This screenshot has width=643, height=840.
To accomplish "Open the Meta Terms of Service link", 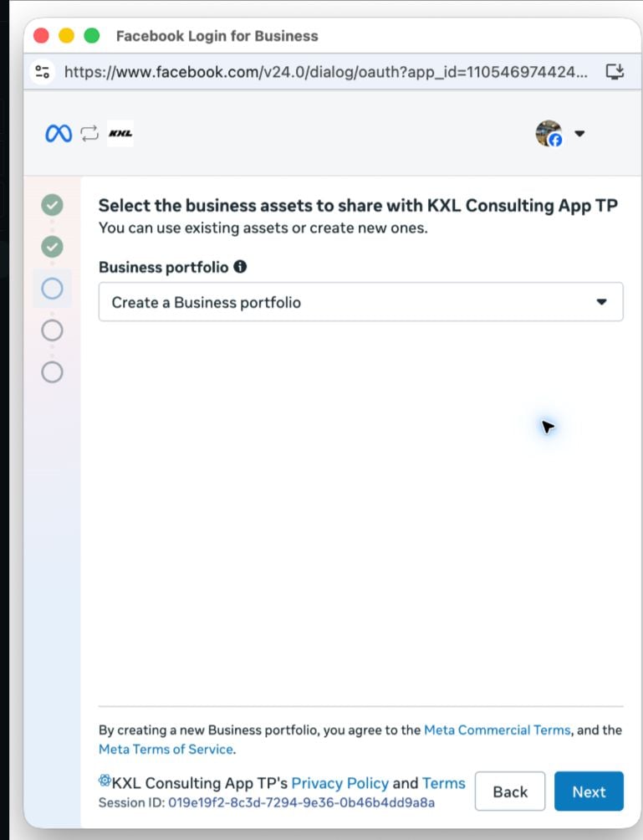I will point(166,749).
